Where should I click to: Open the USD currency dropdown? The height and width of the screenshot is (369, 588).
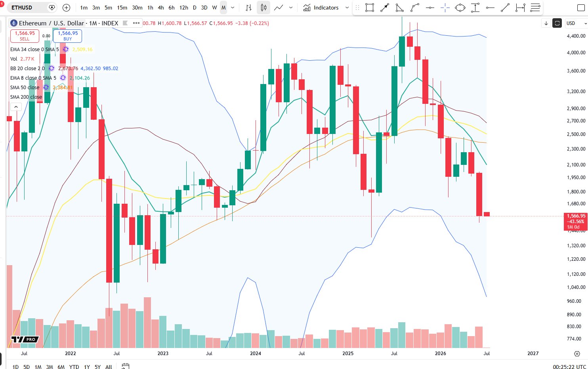tap(576, 23)
